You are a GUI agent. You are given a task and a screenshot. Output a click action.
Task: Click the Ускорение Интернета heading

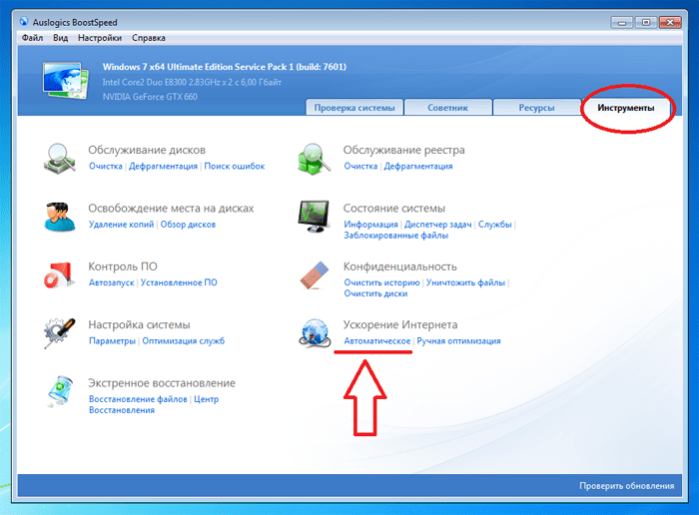pyautogui.click(x=400, y=325)
